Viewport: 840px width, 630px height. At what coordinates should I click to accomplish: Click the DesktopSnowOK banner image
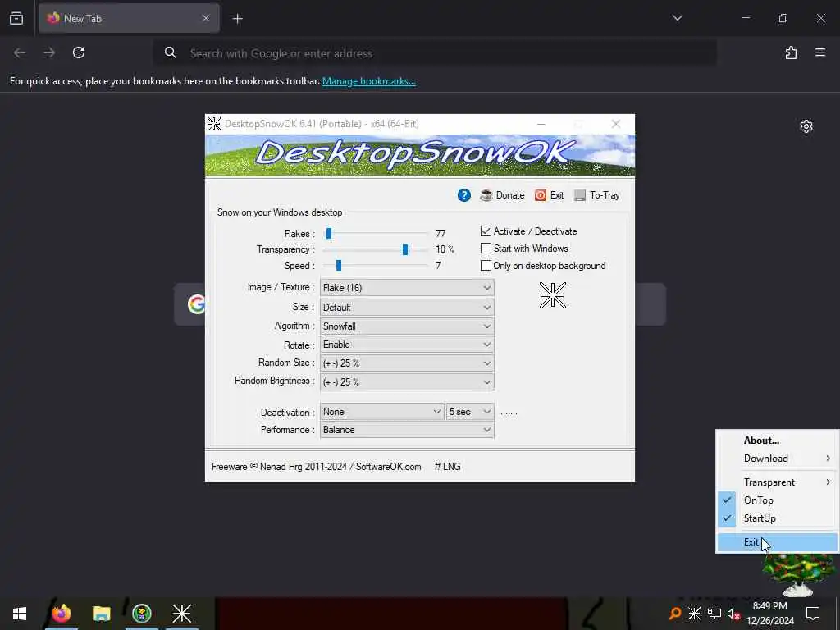pos(420,155)
